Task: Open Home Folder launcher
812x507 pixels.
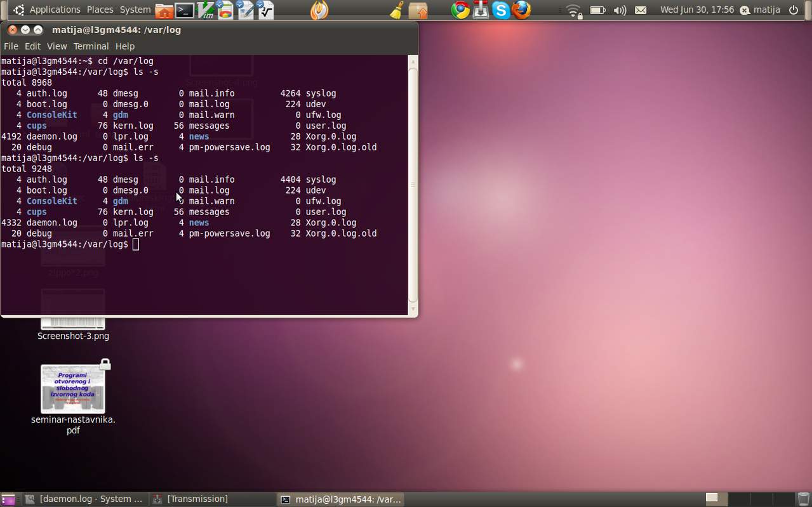Action: (164, 10)
